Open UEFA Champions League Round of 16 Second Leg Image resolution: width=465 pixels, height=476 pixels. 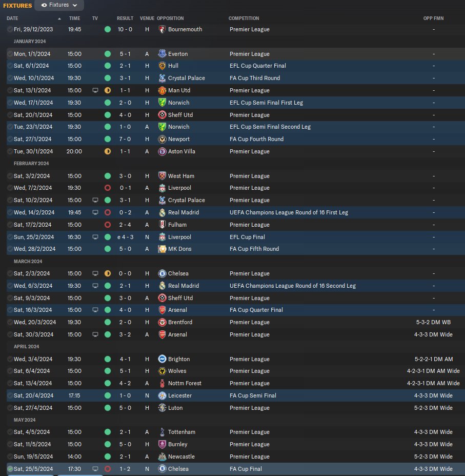coord(293,286)
